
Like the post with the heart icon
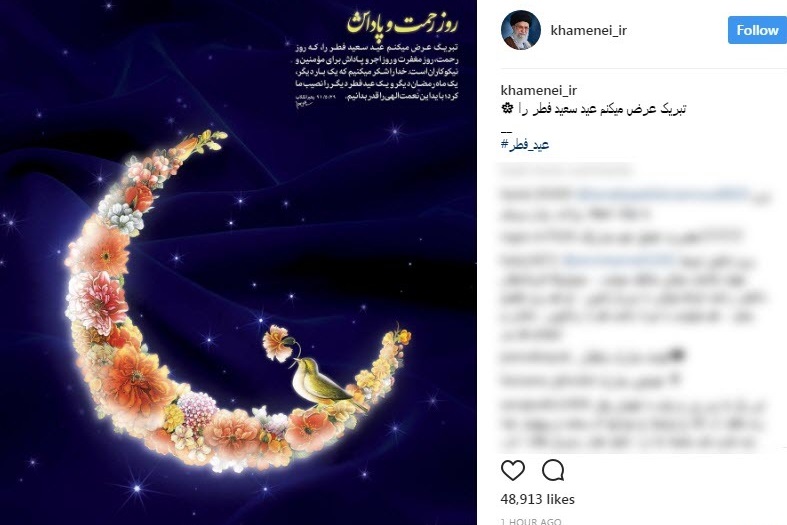click(512, 470)
